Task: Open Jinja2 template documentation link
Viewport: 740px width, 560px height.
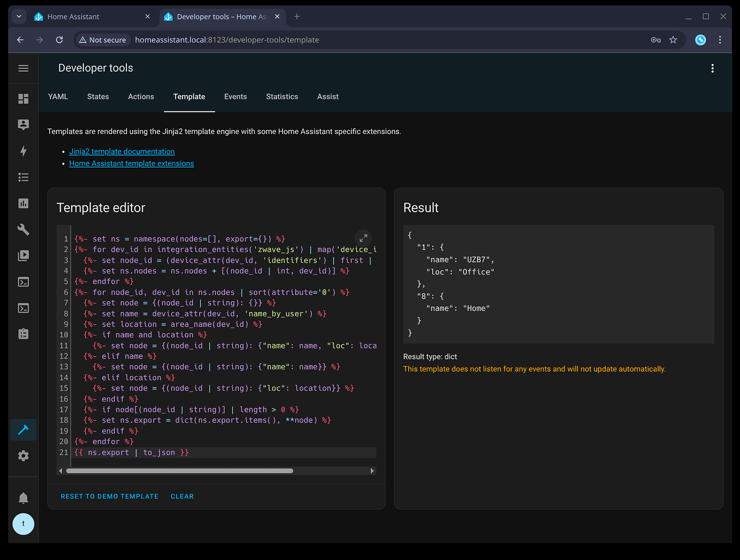Action: 121,152
